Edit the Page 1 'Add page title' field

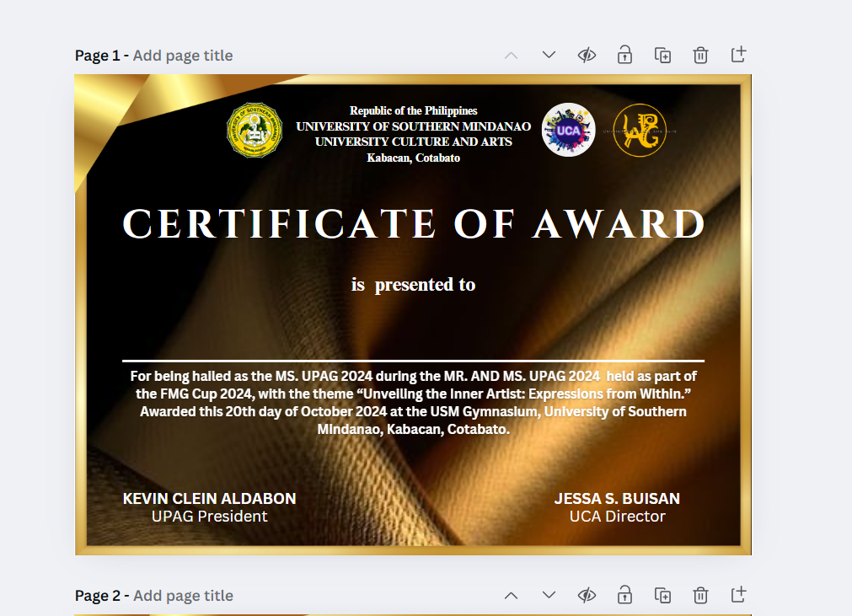tap(183, 56)
